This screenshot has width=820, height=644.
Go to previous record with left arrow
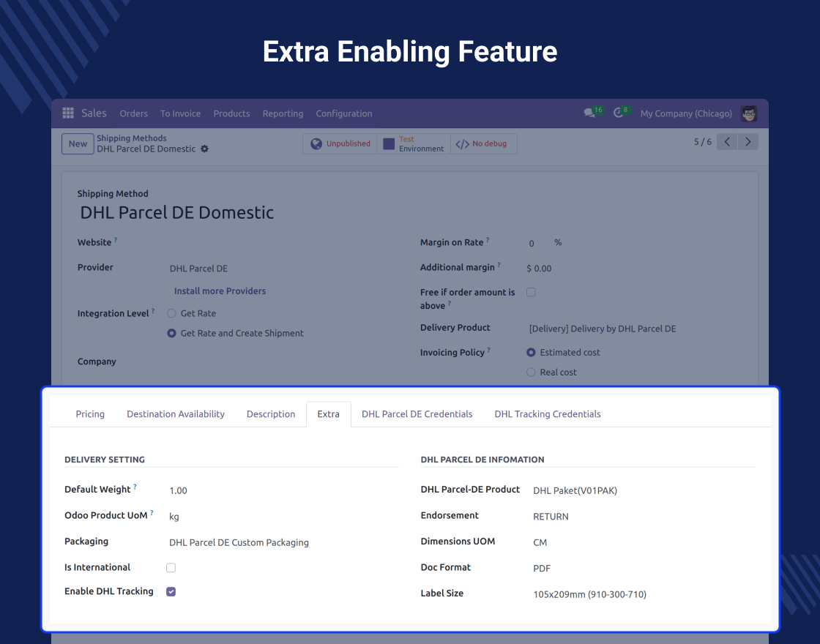click(726, 142)
